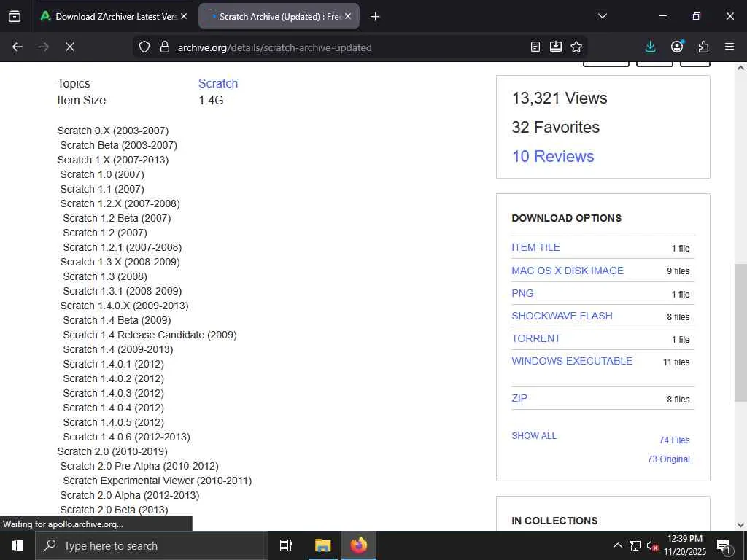Open Windows Start menu
Image resolution: width=747 pixels, height=560 pixels.
18,545
